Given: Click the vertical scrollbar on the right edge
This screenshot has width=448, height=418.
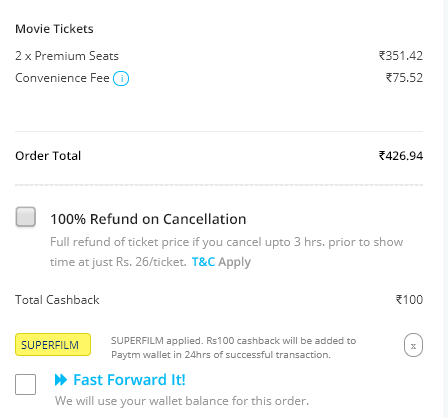Looking at the screenshot, I should coord(446,209).
